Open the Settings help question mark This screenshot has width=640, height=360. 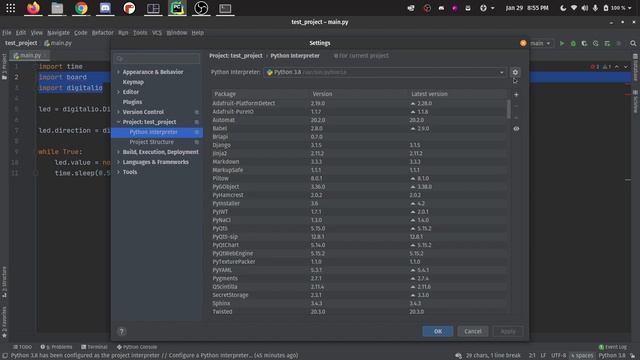121,331
